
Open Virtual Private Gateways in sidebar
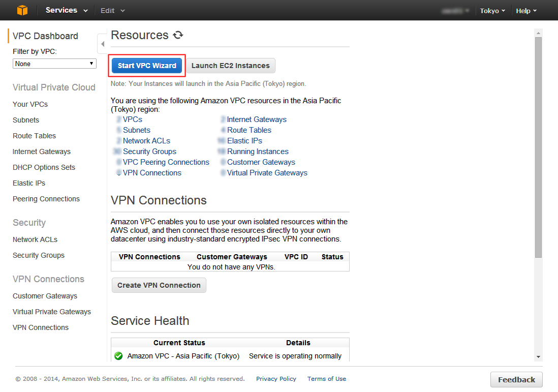[52, 312]
